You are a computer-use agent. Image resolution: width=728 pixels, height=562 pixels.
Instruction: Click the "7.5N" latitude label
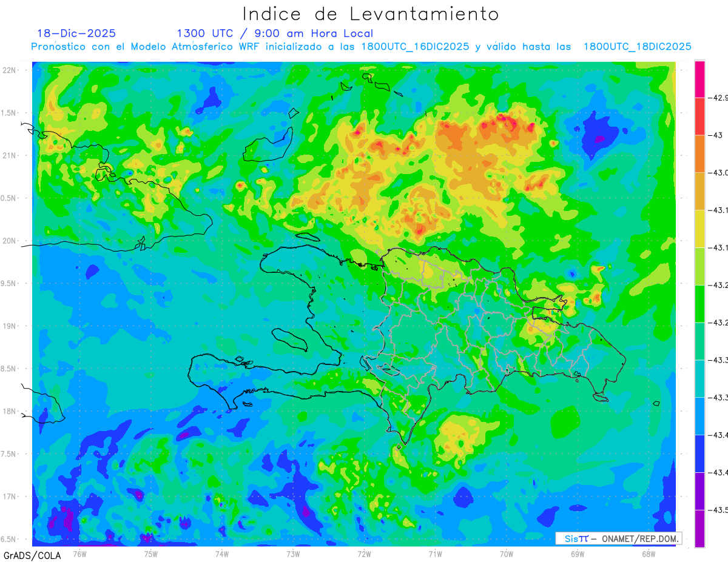pyautogui.click(x=8, y=454)
